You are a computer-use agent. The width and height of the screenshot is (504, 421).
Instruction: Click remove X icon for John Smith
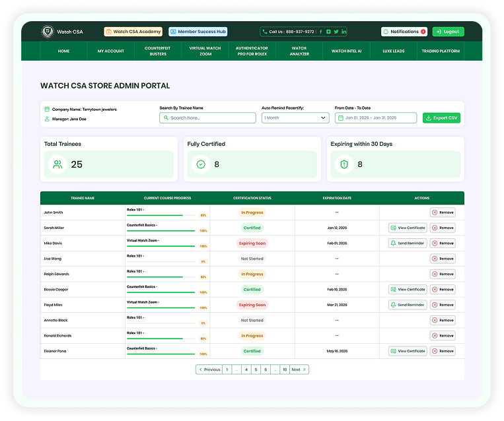pos(435,212)
